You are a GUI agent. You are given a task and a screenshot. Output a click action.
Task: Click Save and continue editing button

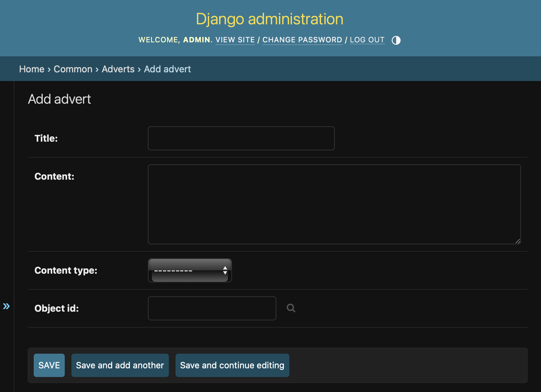[232, 365]
